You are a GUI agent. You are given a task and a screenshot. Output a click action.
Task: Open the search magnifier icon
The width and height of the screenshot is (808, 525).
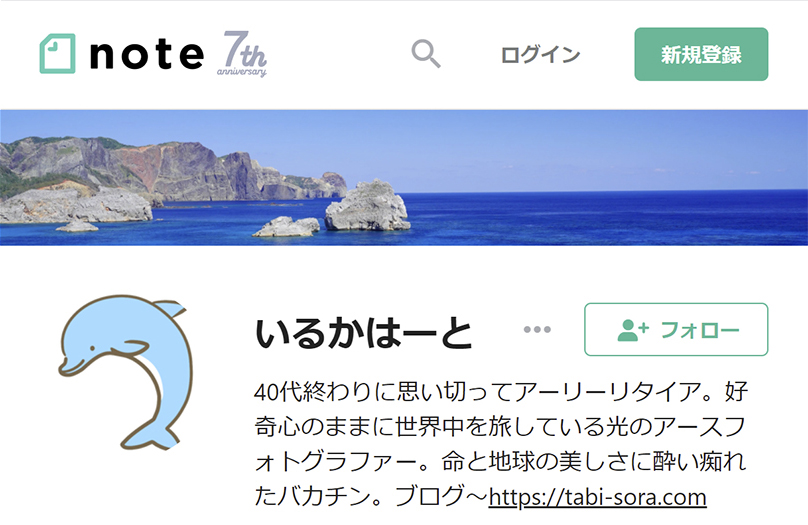click(426, 54)
